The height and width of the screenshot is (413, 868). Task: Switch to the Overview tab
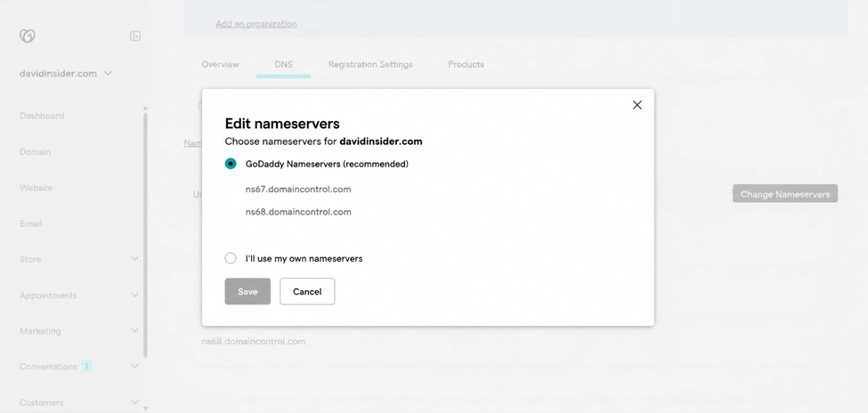(220, 64)
